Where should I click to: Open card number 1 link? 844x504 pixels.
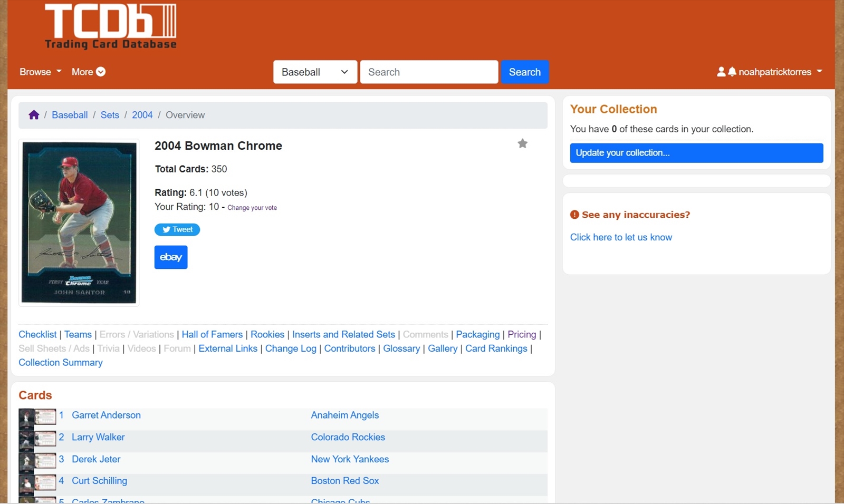(x=61, y=415)
